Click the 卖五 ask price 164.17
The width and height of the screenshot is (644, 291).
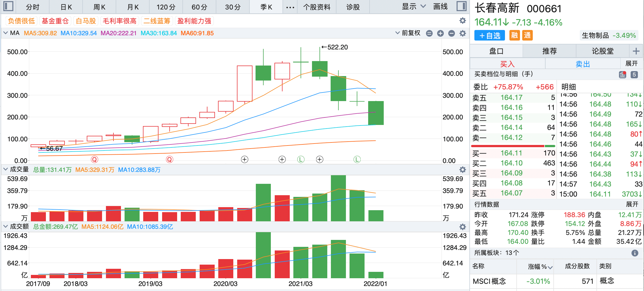point(511,98)
